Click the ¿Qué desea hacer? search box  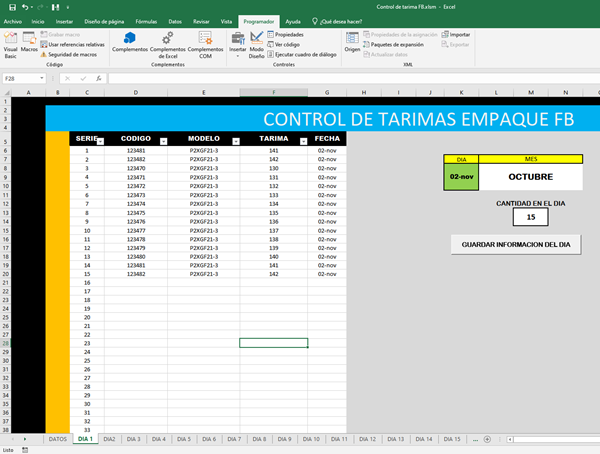click(337, 21)
